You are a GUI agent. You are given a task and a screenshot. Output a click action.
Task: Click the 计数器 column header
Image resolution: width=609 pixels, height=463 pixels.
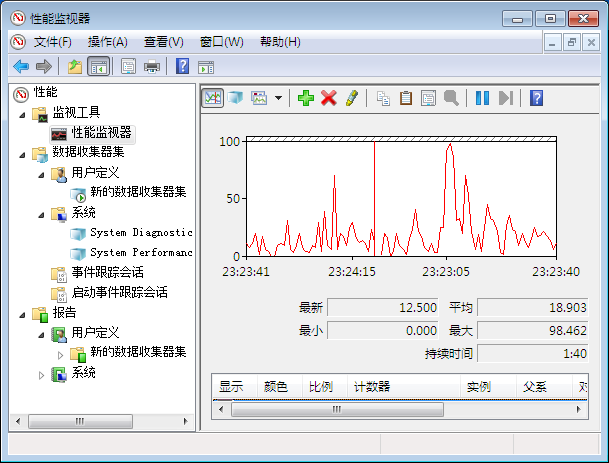click(x=404, y=386)
